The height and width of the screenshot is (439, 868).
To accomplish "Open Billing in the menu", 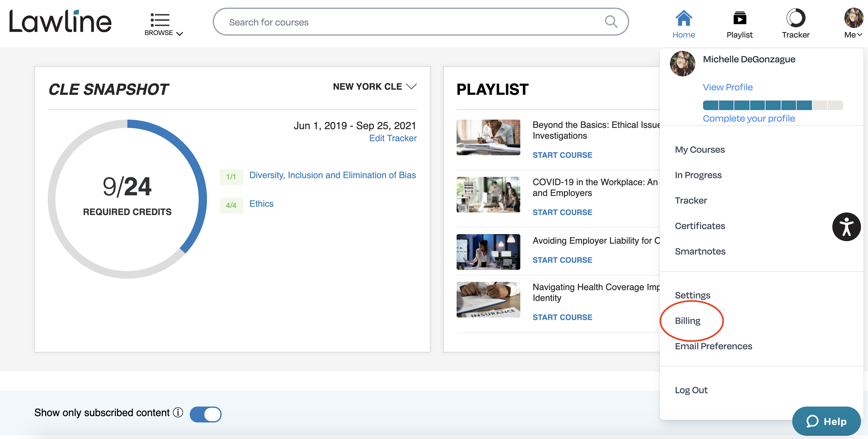I will click(x=687, y=321).
